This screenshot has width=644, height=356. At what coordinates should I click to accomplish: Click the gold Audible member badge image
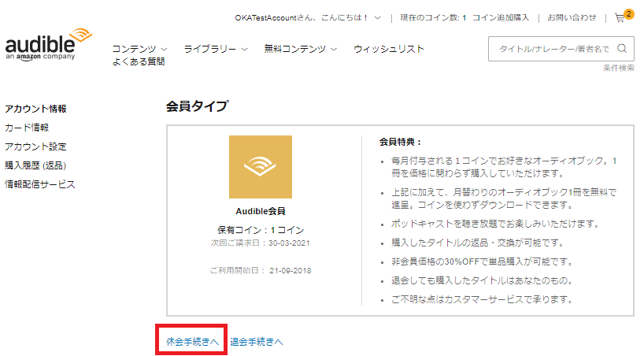[x=261, y=167]
